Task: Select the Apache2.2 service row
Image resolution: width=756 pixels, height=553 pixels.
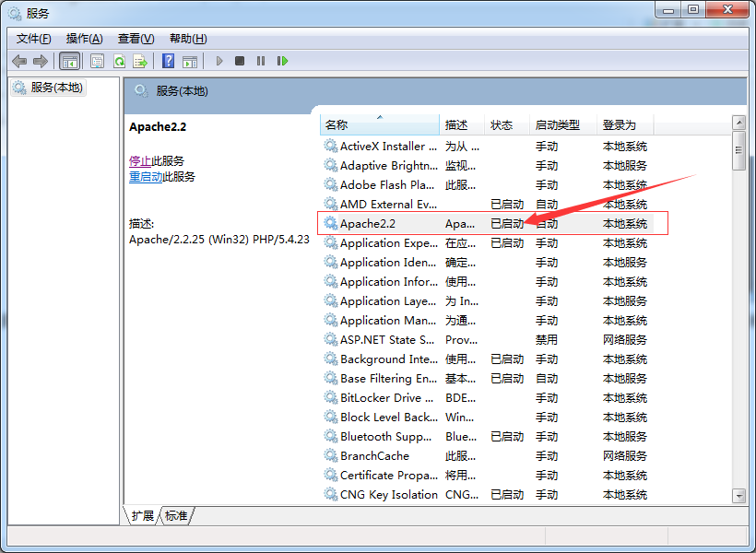Action: tap(488, 223)
